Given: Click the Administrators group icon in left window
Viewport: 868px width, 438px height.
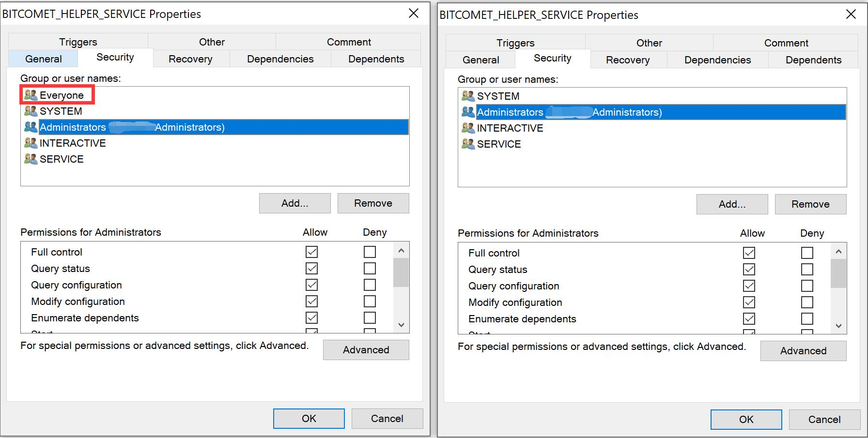Looking at the screenshot, I should pyautogui.click(x=31, y=127).
